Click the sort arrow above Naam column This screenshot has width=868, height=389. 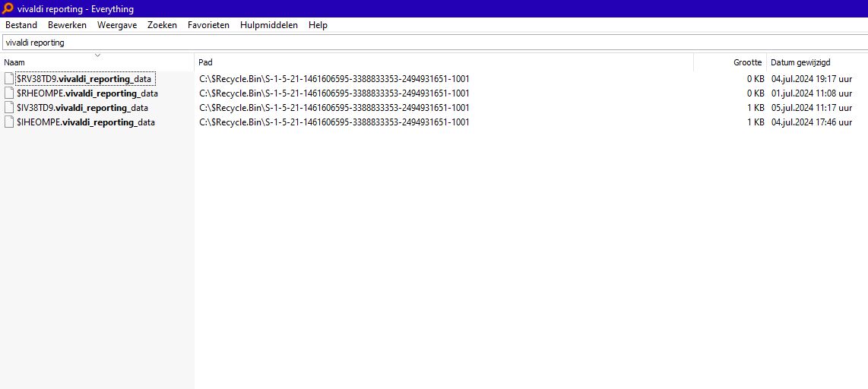(97, 55)
